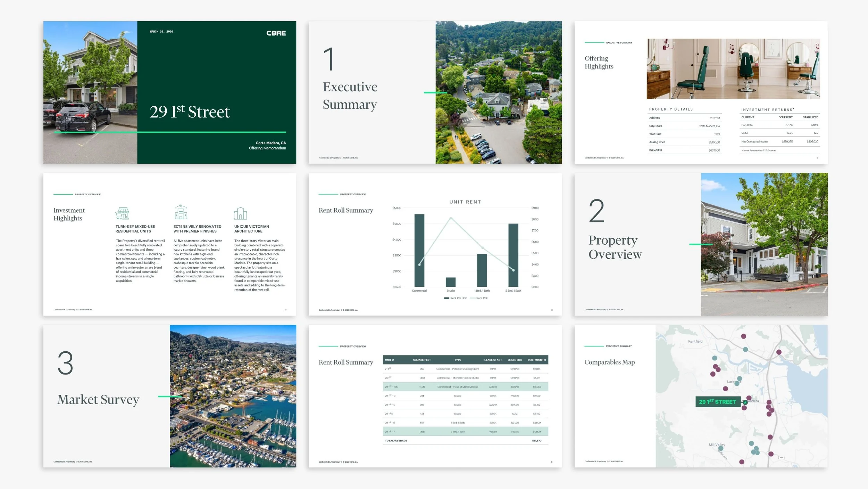Click the salon interior photo on Offering Highlights
This screenshot has height=489, width=868.
[x=733, y=69]
